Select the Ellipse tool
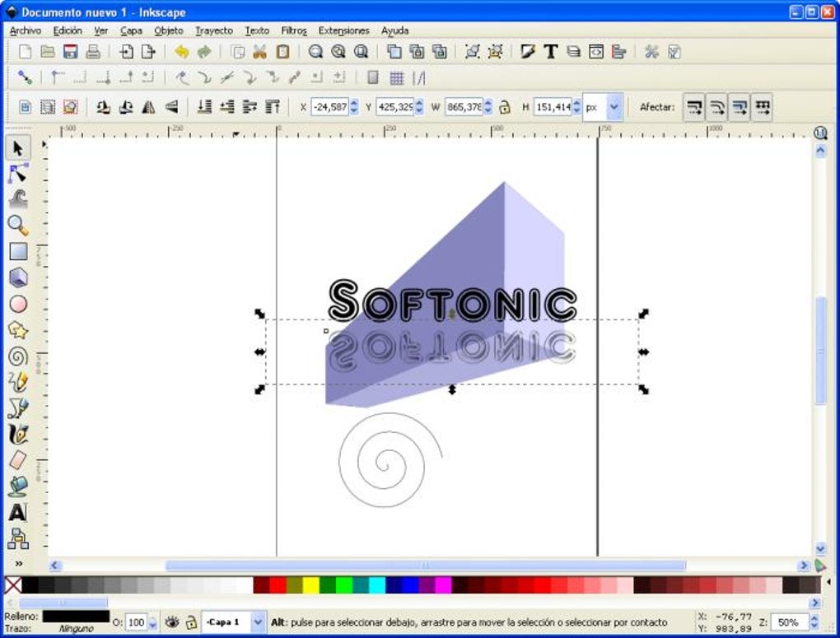 point(17,304)
